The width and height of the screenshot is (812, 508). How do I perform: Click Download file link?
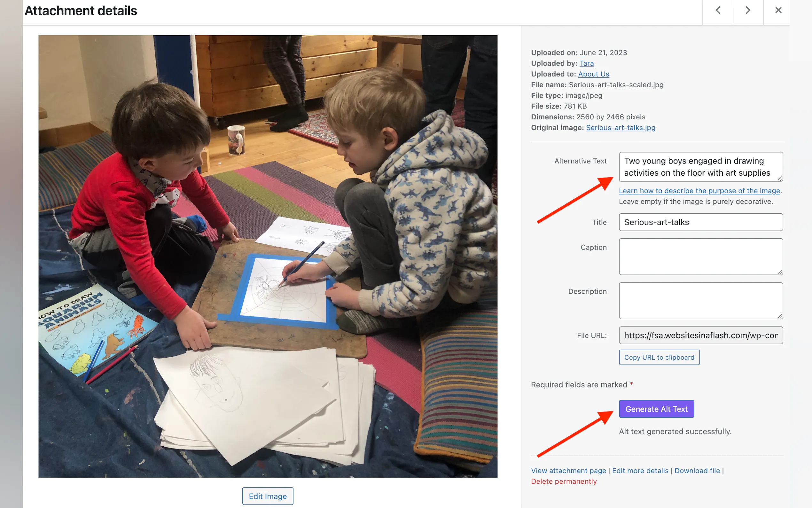click(697, 471)
